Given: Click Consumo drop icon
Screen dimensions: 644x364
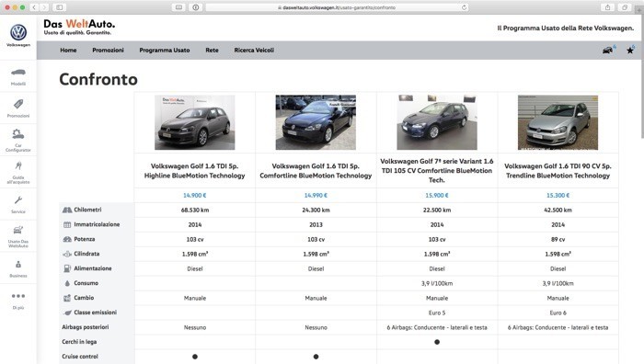Looking at the screenshot, I should pyautogui.click(x=67, y=283).
